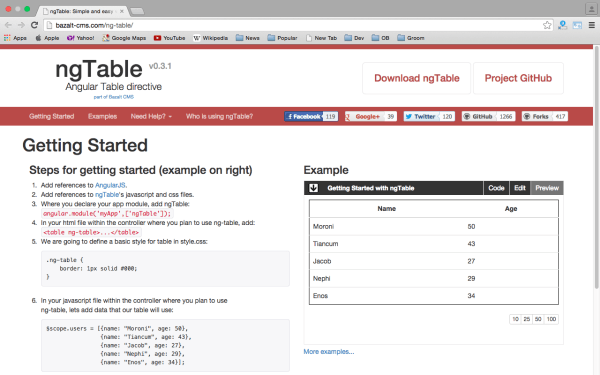The height and width of the screenshot is (375, 600).
Task: Open the Google Maps bookmark
Action: [x=124, y=38]
